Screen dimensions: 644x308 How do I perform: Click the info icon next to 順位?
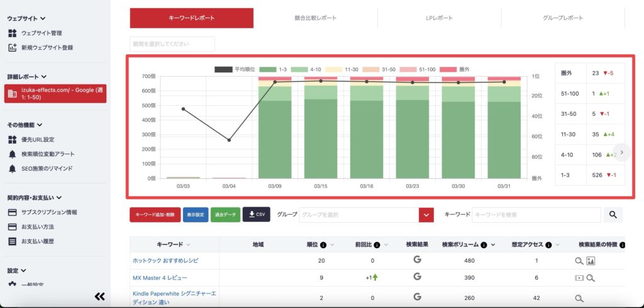(x=323, y=244)
